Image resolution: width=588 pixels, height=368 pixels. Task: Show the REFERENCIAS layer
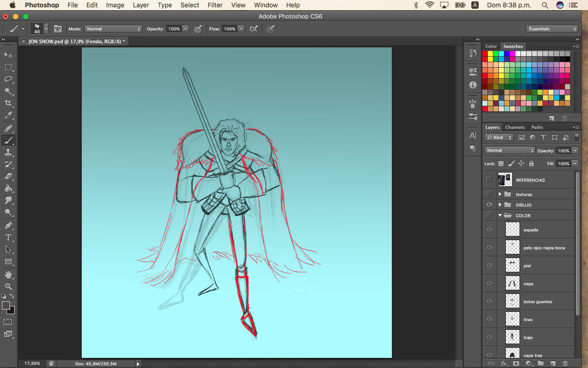(489, 179)
